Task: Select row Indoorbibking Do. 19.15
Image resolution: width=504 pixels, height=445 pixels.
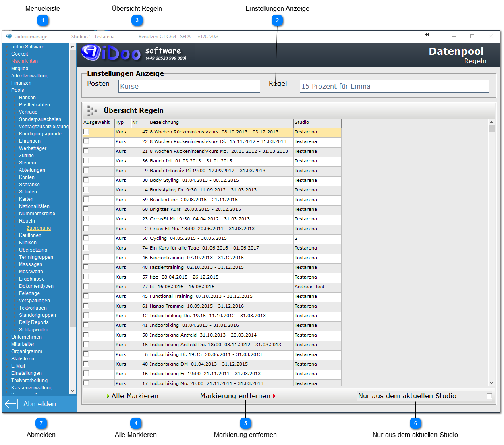Action: (x=212, y=316)
